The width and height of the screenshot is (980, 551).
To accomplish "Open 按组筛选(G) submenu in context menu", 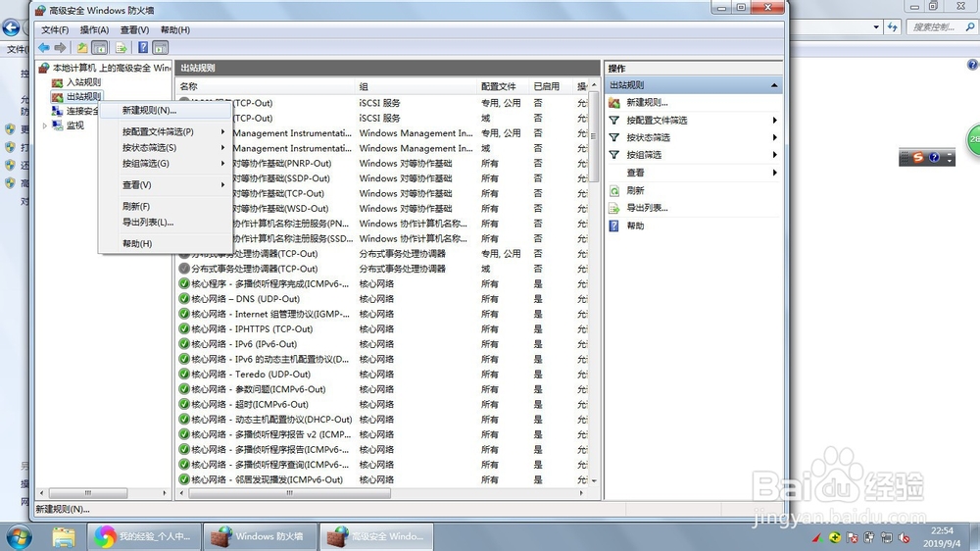I will (166, 163).
